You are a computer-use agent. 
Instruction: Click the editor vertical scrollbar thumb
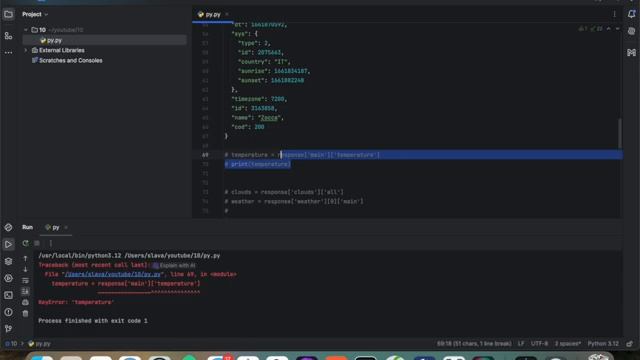620,133
